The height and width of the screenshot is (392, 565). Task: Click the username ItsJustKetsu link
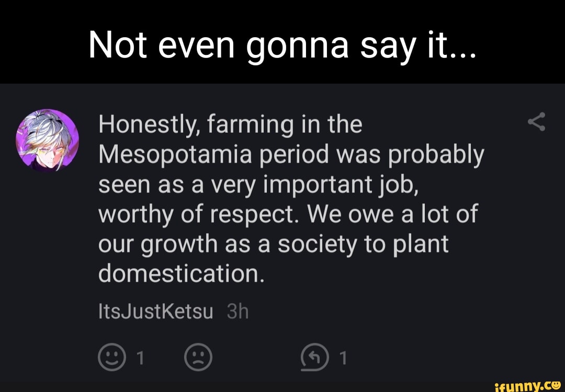point(155,311)
